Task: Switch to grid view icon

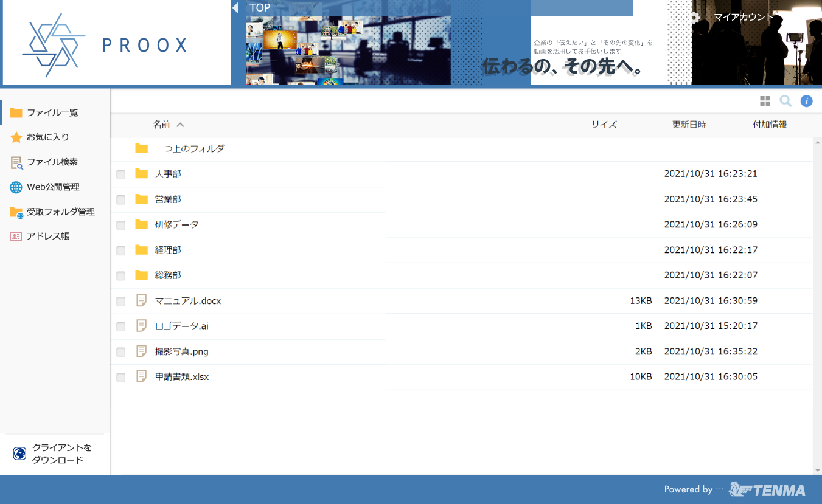Action: coord(765,101)
